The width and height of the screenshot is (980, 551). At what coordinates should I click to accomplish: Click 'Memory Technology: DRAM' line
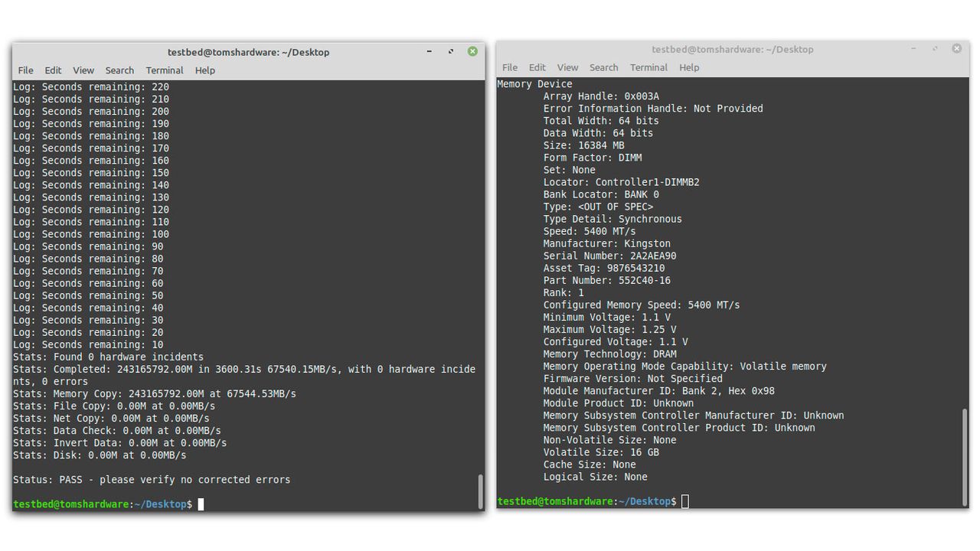pos(610,354)
